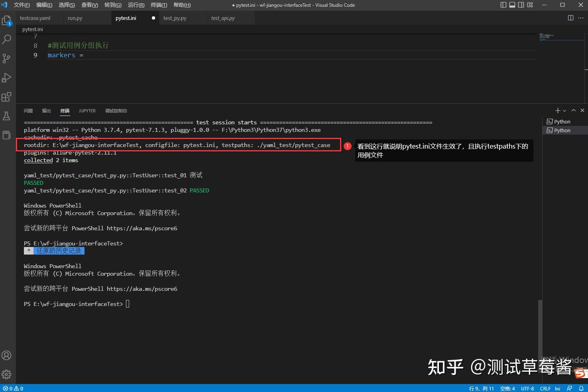588x392 pixels.
Task: Open the Accounts menu icon
Action: pyautogui.click(x=7, y=355)
